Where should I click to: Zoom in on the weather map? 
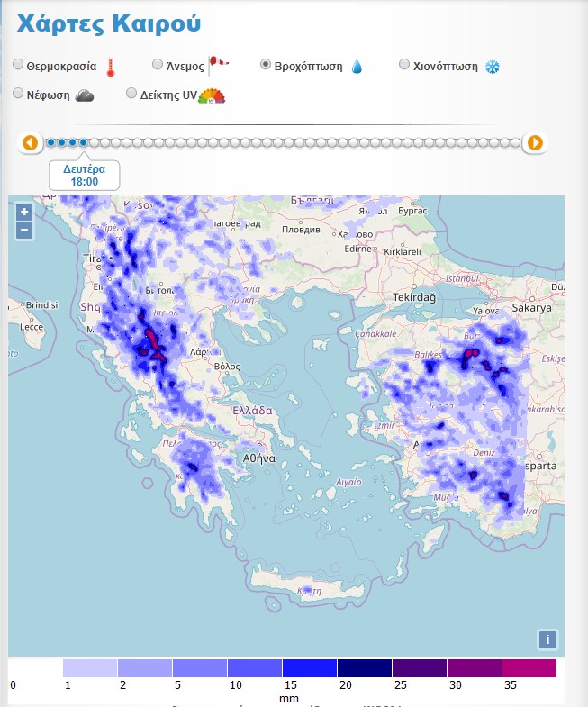pyautogui.click(x=24, y=213)
